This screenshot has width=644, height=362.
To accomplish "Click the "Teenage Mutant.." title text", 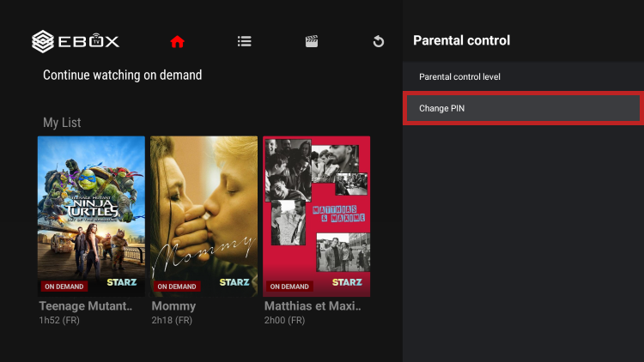I will pyautogui.click(x=86, y=306).
